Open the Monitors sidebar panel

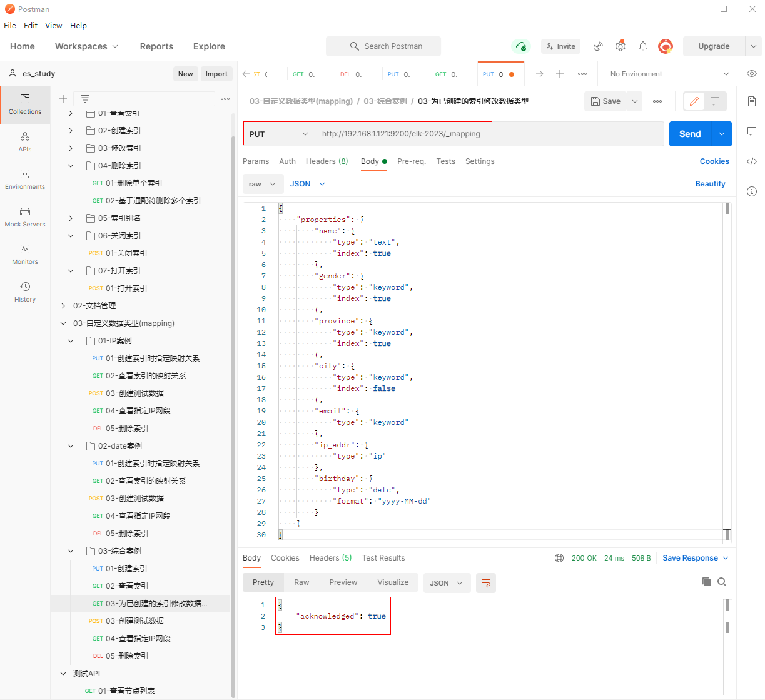25,254
